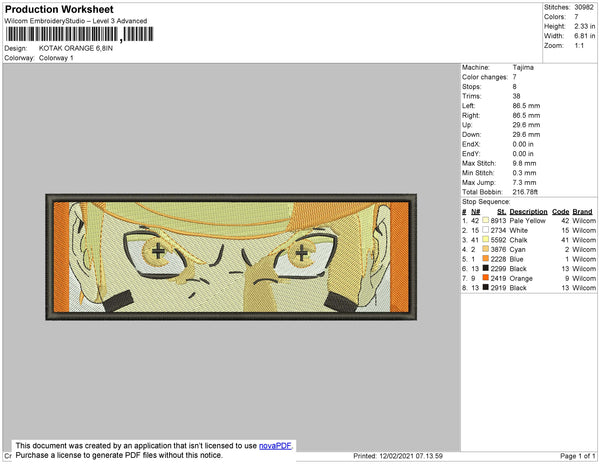
Task: Click the Height value '2.33 in'
Action: click(x=585, y=26)
